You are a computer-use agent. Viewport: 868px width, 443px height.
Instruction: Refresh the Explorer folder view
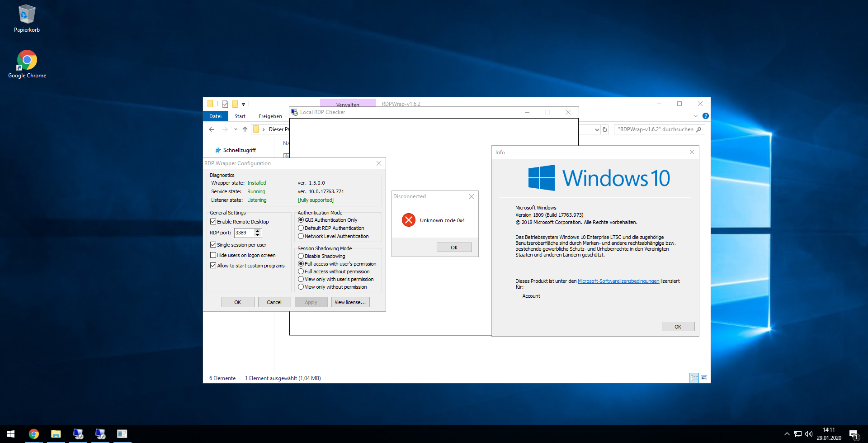click(605, 129)
